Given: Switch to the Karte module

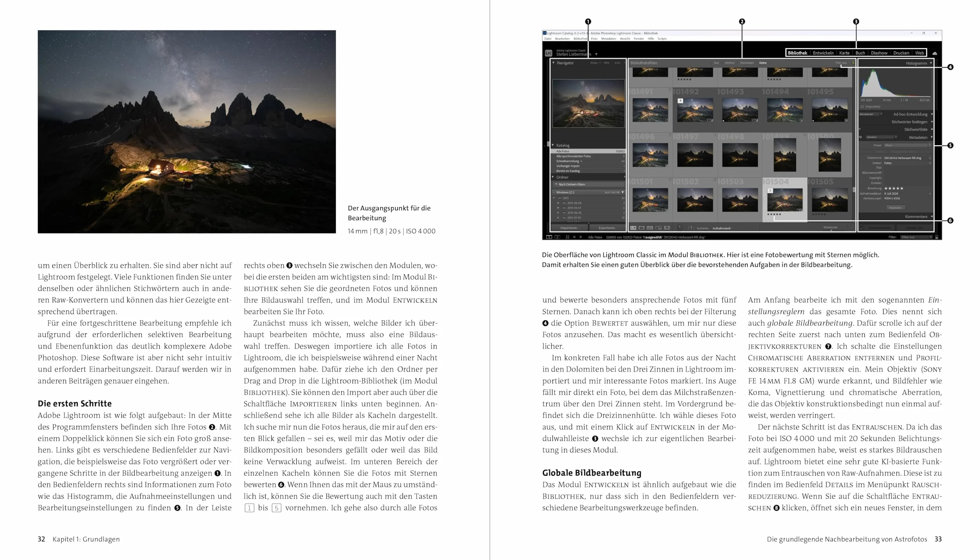Looking at the screenshot, I should [x=844, y=53].
